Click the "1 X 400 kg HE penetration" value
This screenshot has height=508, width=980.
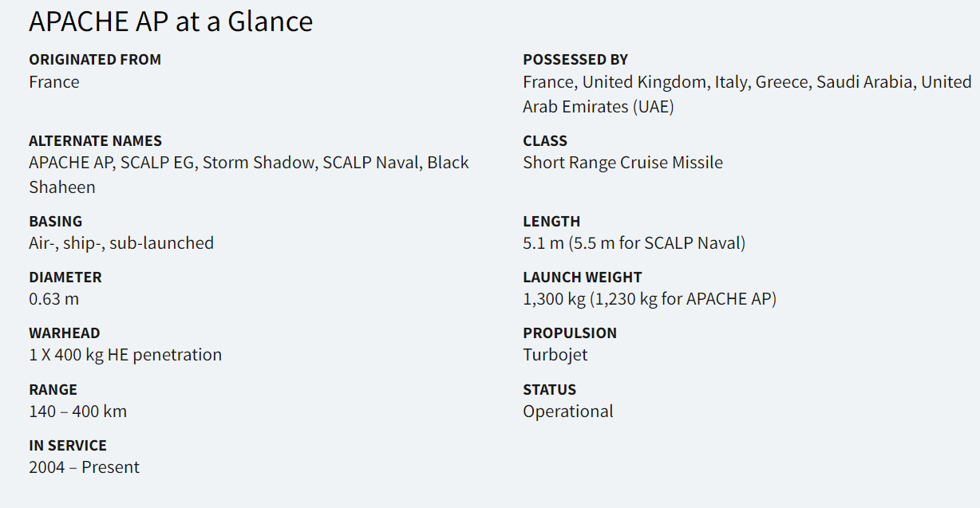coord(125,355)
